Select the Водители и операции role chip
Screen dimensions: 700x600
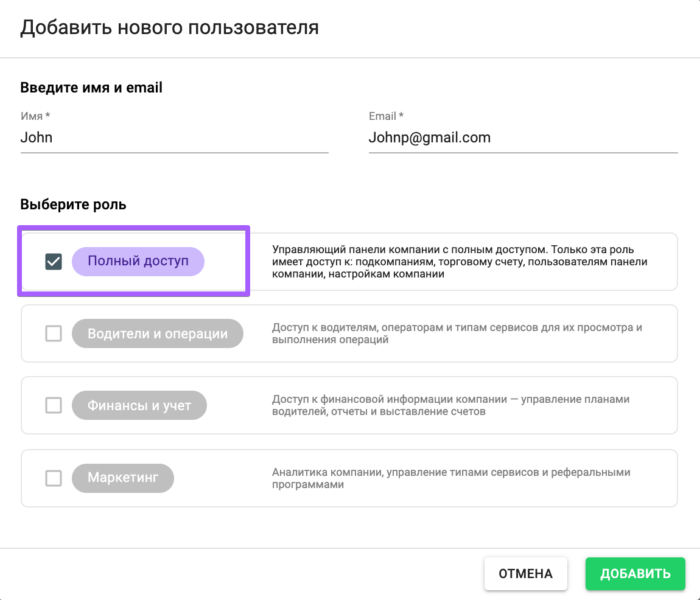(157, 333)
